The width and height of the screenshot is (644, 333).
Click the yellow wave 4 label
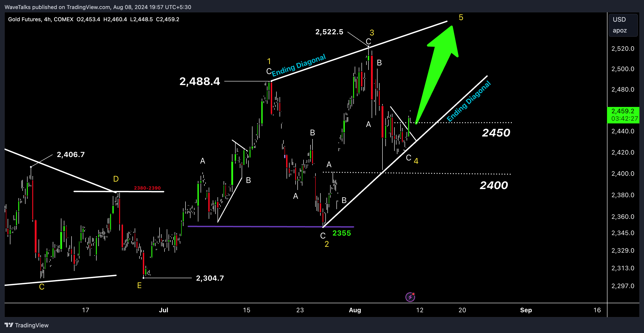click(416, 161)
